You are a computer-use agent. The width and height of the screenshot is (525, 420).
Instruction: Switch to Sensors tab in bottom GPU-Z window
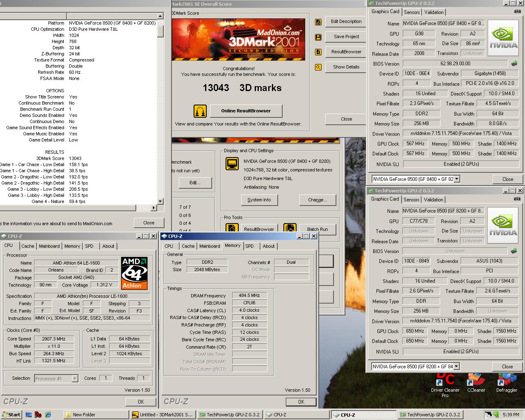coord(411,200)
